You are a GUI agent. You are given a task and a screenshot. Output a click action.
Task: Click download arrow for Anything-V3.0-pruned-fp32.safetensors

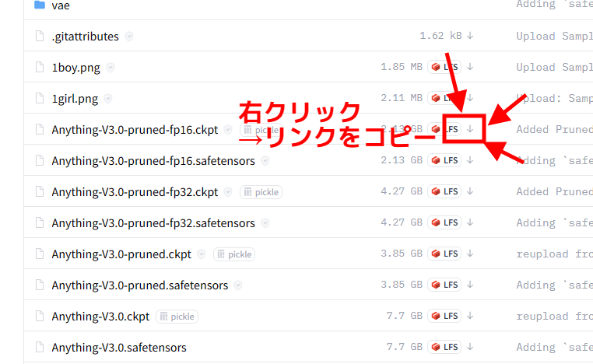point(470,222)
